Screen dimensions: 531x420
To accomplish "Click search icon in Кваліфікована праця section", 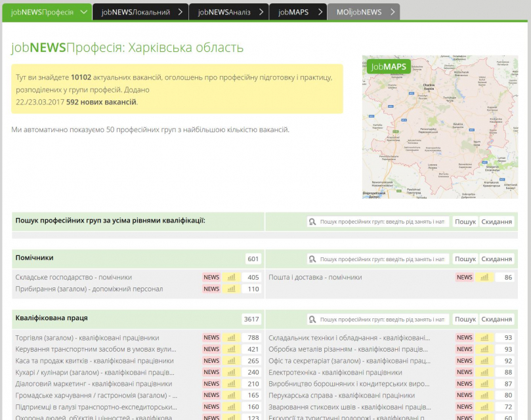I will tap(312, 320).
